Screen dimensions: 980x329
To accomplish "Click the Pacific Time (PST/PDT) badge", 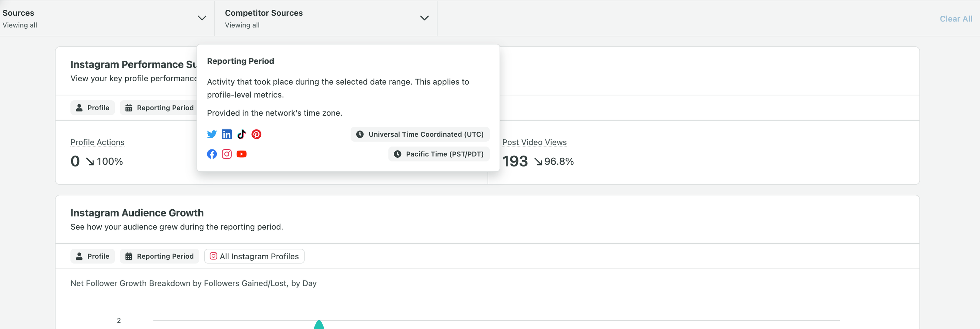I will 439,154.
